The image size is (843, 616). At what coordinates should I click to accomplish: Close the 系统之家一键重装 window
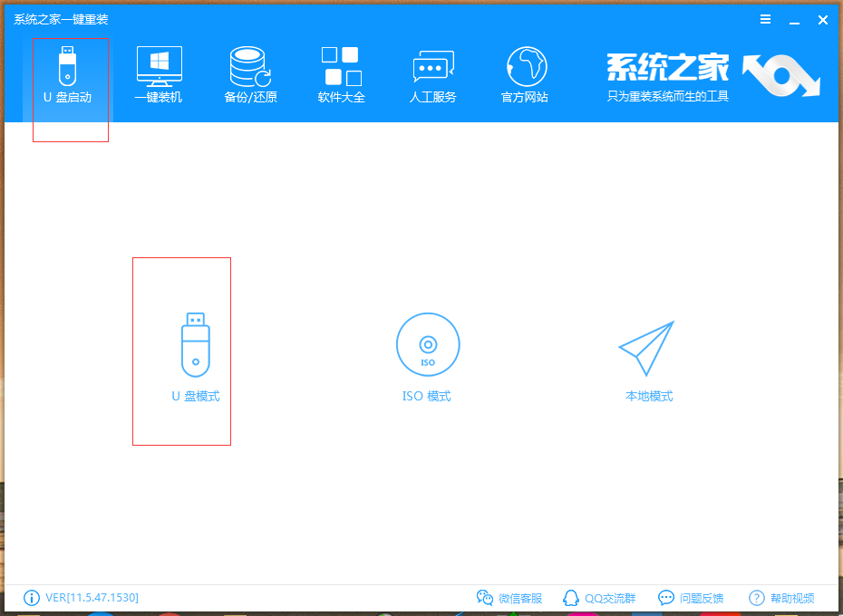pos(823,19)
